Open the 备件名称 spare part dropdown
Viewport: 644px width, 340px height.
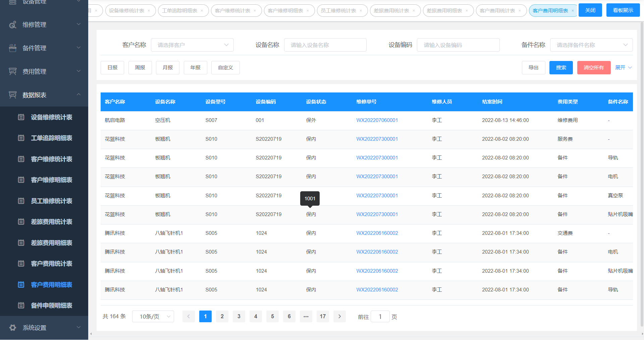click(591, 45)
